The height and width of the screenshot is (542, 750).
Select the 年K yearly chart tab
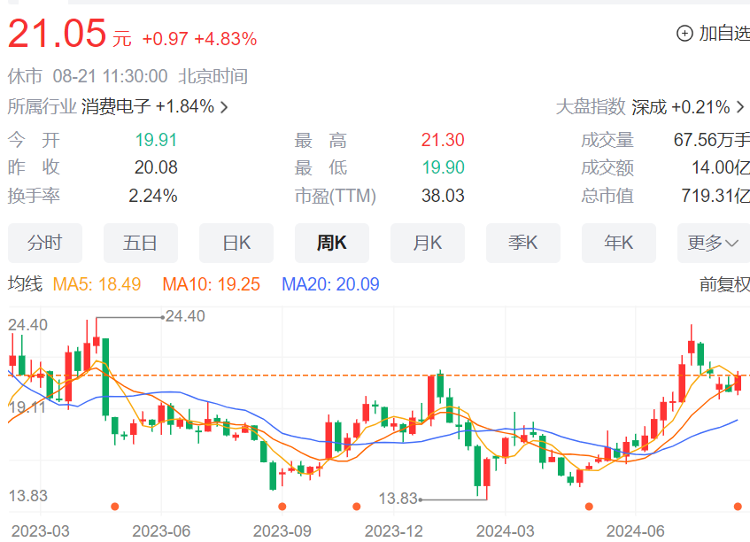pos(618,243)
